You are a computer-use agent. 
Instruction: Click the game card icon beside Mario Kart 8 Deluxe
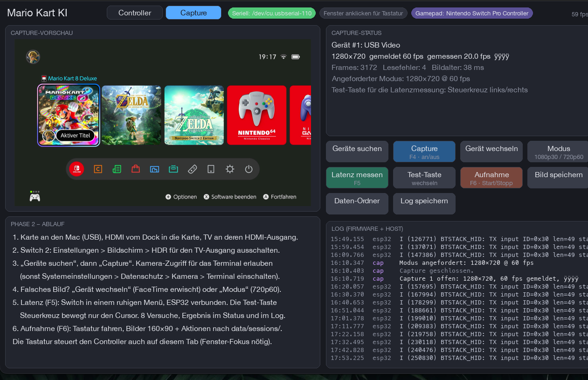(x=44, y=78)
